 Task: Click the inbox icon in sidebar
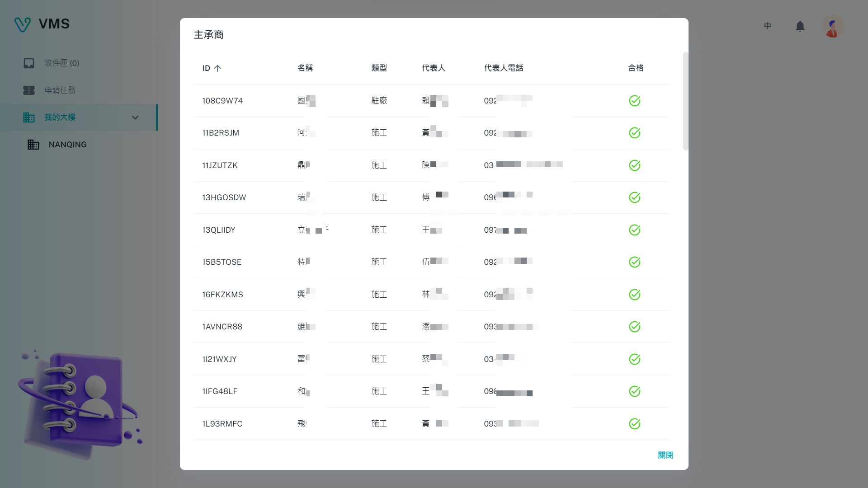point(29,63)
